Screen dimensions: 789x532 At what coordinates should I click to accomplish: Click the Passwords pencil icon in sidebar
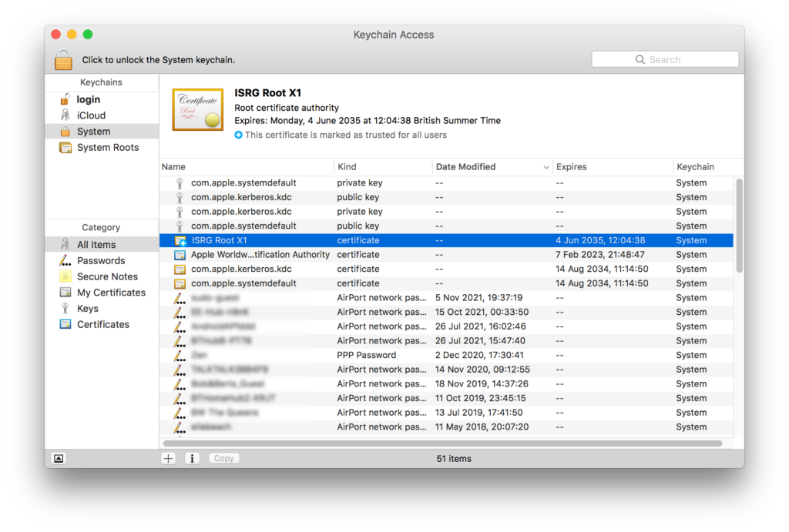[x=65, y=260]
